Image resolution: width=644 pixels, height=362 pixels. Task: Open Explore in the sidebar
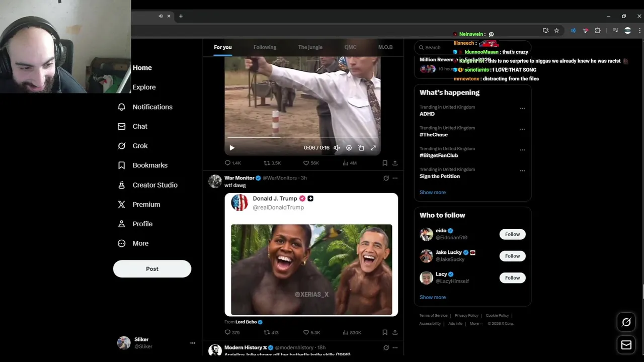coord(144,87)
